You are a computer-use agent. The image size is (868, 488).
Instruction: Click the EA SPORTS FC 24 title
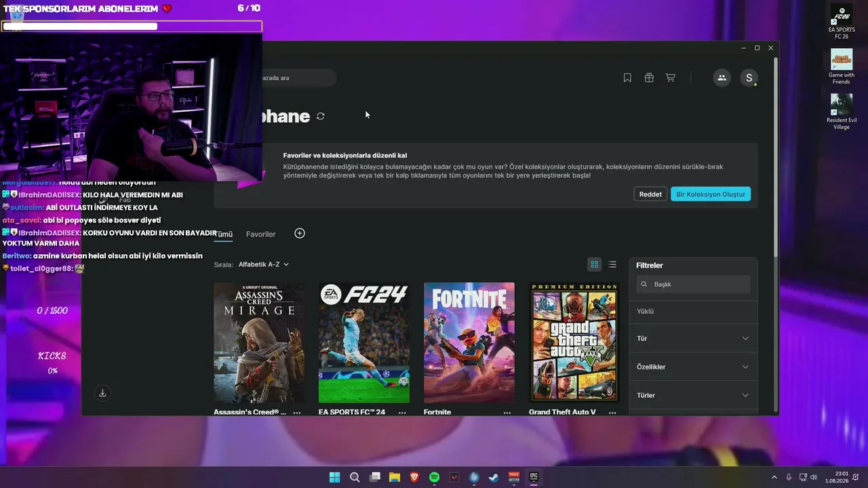(x=352, y=412)
